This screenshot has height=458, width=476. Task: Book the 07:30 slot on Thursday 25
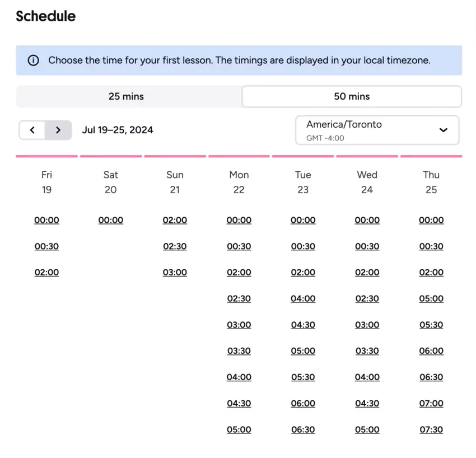pos(431,429)
